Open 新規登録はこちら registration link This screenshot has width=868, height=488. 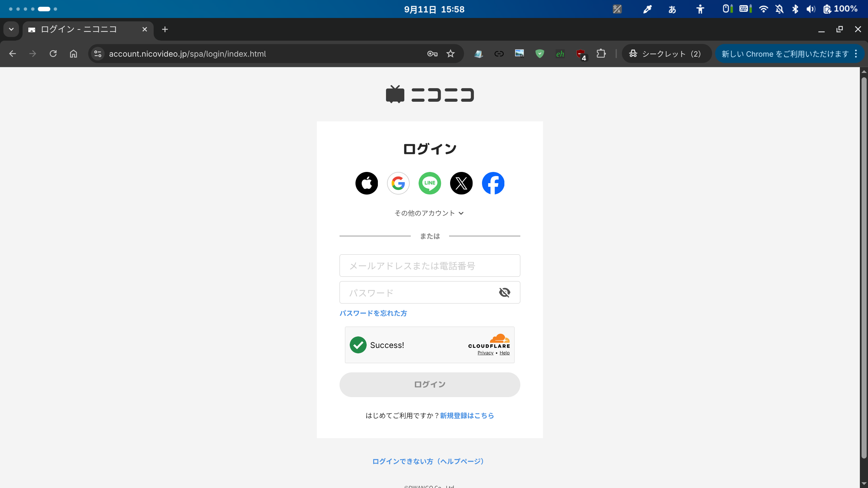tap(467, 415)
